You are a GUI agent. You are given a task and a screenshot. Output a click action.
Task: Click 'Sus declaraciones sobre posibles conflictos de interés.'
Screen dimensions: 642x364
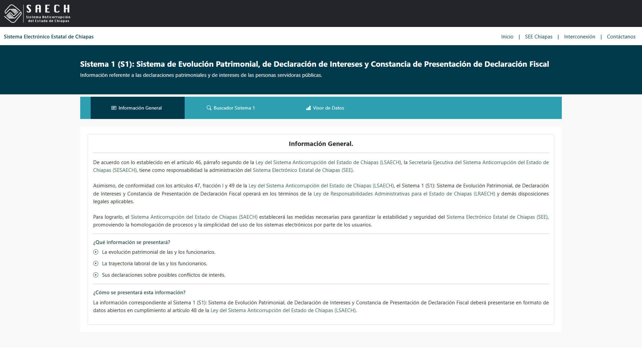pos(164,275)
